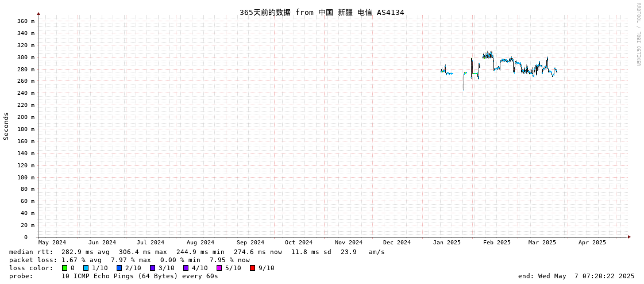Click the 'Seconds' y-axis label

6,126
